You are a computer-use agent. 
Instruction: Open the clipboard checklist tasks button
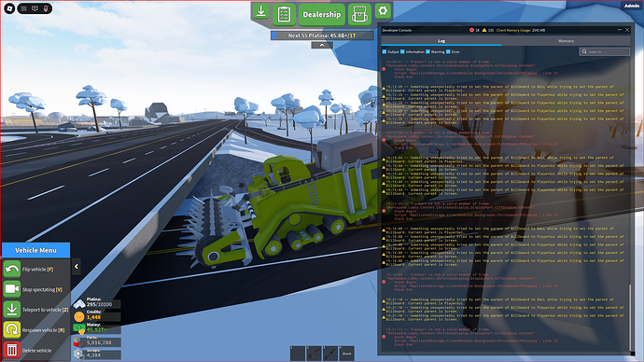click(285, 15)
